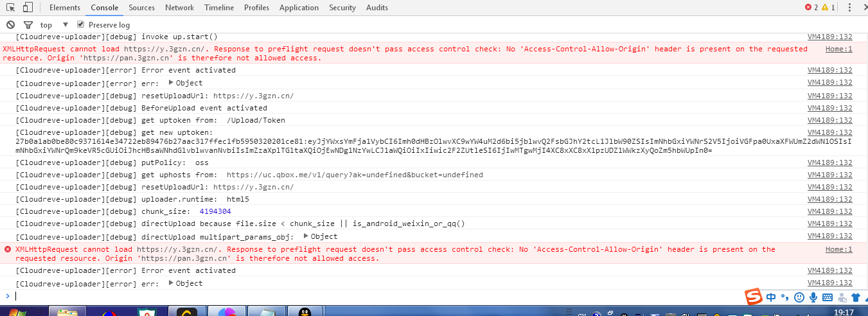The image size is (868, 316).
Task: Open VM4189:132 link beside 'uploader.runtime: html5'
Action: click(829, 199)
